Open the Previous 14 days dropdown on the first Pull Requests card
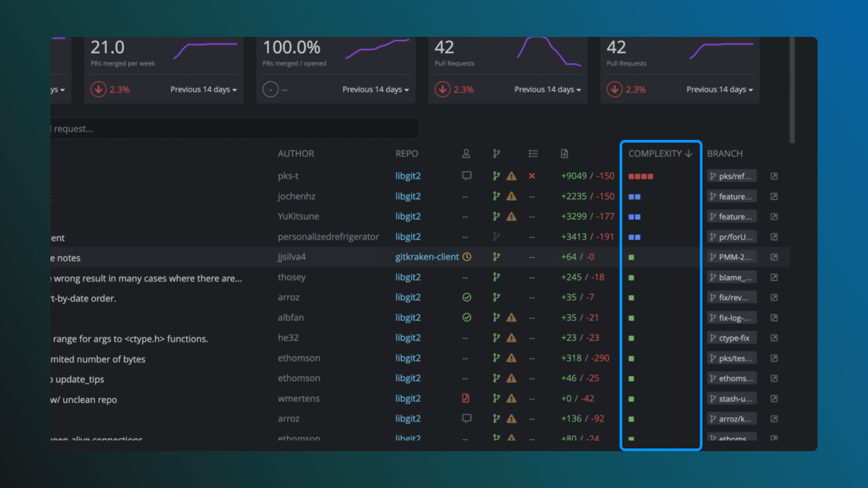This screenshot has width=868, height=488. 547,89
